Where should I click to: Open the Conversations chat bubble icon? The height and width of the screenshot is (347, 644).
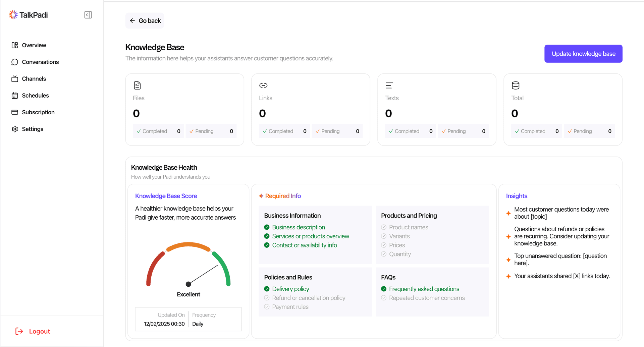15,62
